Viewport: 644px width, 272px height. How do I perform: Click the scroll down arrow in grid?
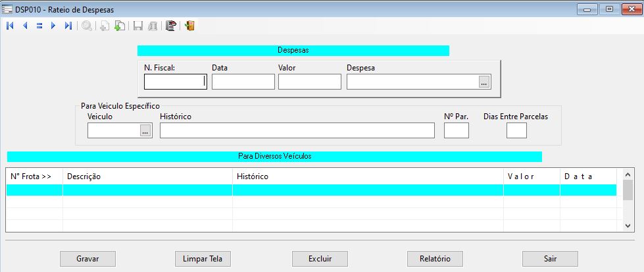pos(627,226)
